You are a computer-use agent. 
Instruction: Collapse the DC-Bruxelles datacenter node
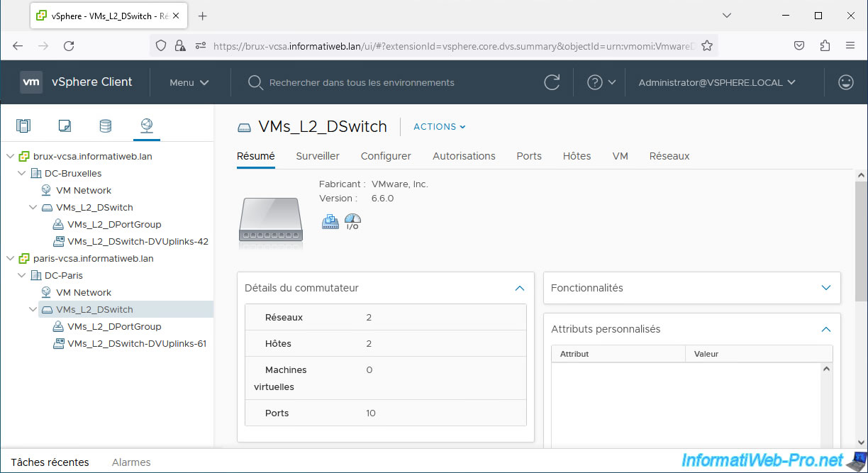(22, 173)
